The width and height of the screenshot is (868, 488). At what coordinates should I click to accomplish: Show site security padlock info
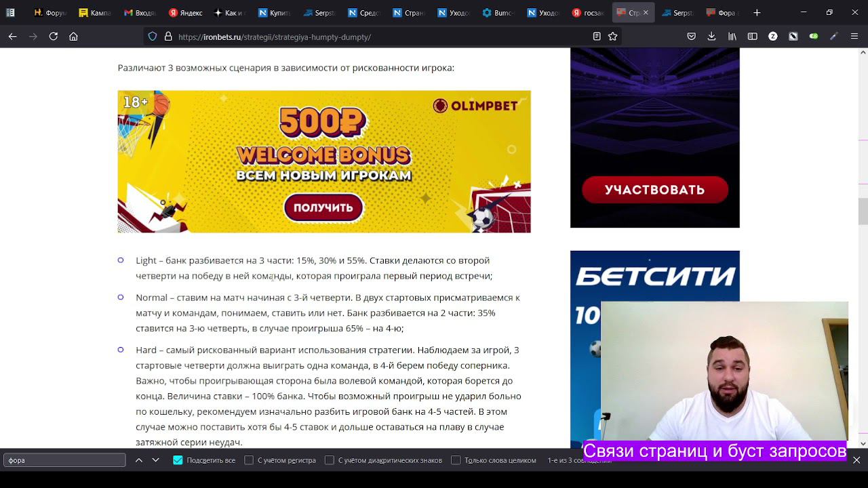[x=167, y=37]
